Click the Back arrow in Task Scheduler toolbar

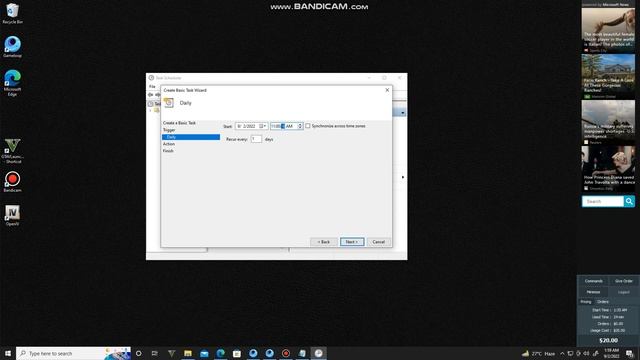[150, 95]
